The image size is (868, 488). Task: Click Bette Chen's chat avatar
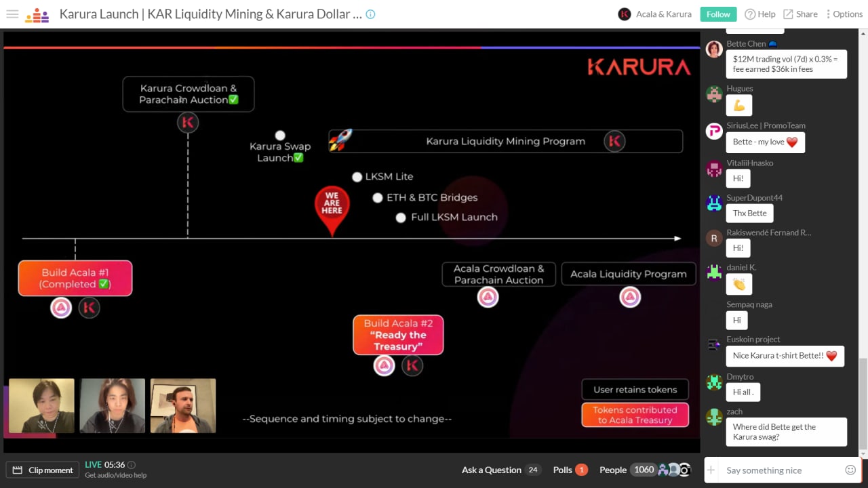click(x=714, y=49)
